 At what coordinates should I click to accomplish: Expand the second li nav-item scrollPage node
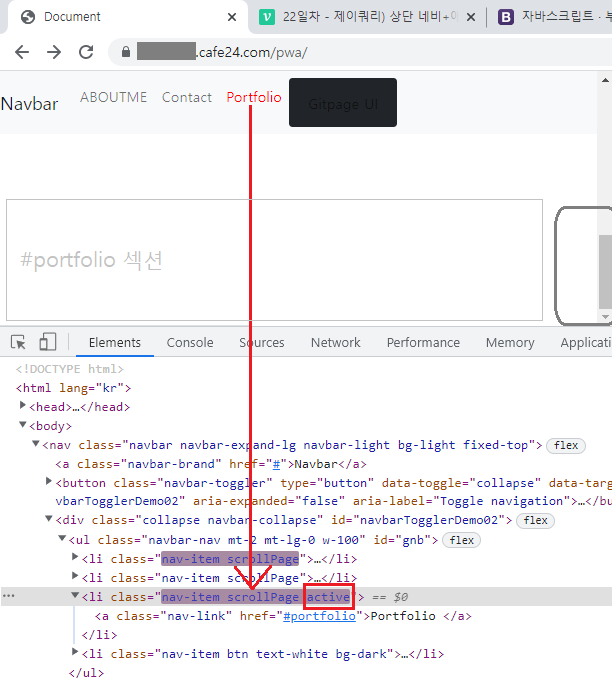pyautogui.click(x=75, y=576)
